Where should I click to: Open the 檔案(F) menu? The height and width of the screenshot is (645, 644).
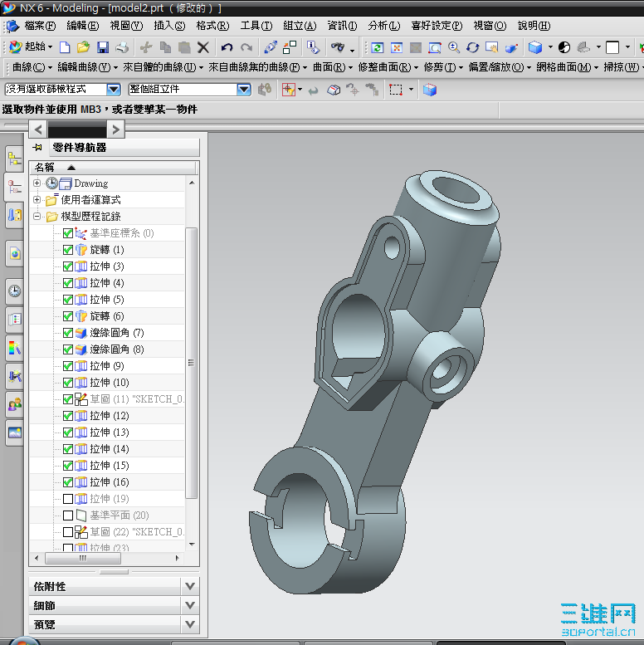[x=40, y=26]
